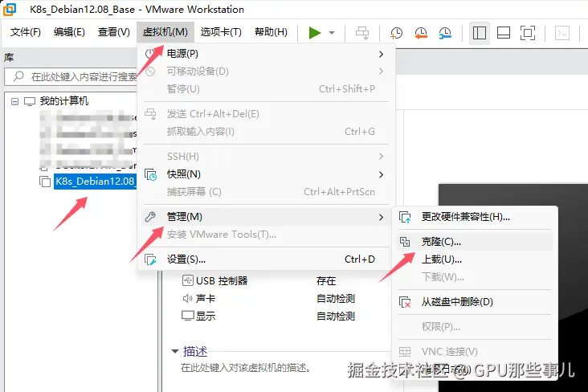The height and width of the screenshot is (392, 588).
Task: Click the VM icon beside K8s_Debian12.08
Action: (x=45, y=182)
